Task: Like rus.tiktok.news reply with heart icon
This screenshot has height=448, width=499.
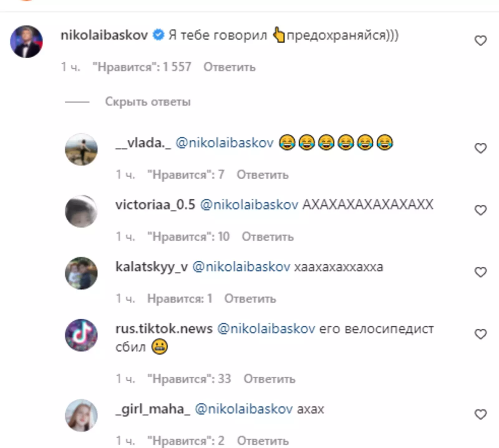Action: tap(480, 334)
